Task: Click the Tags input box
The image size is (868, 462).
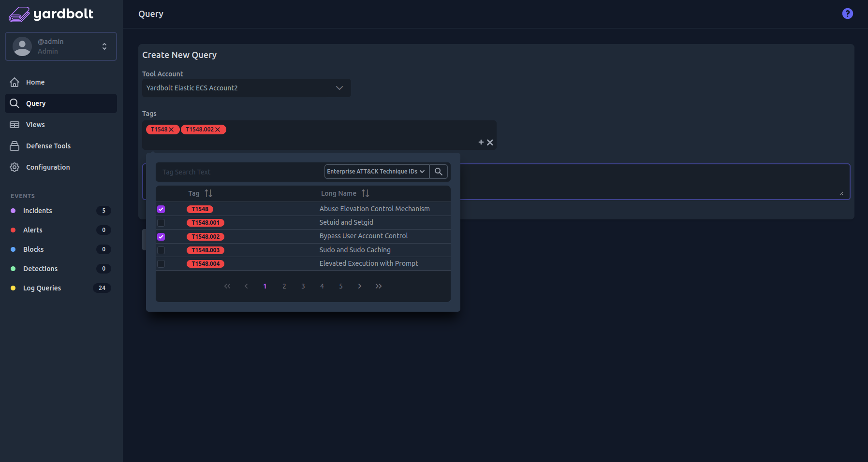Action: pyautogui.click(x=319, y=135)
